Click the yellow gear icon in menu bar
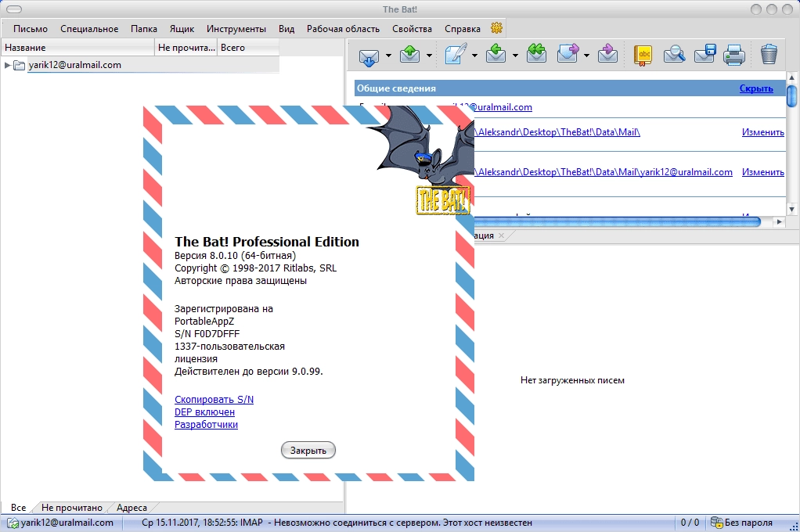 coord(496,28)
